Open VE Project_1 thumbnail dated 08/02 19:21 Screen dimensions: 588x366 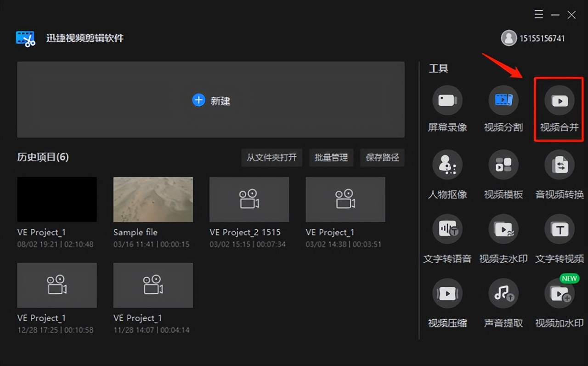[x=57, y=200]
